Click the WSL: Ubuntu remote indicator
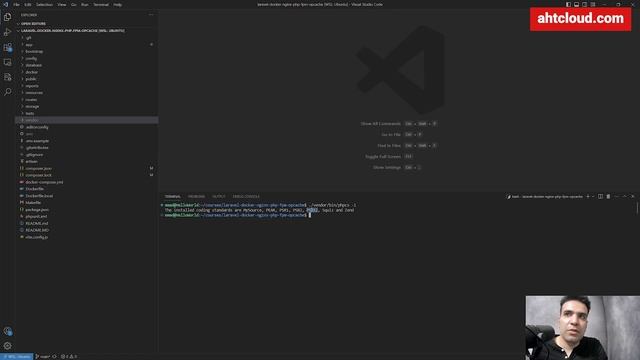This screenshot has height=360, width=640. click(x=16, y=357)
